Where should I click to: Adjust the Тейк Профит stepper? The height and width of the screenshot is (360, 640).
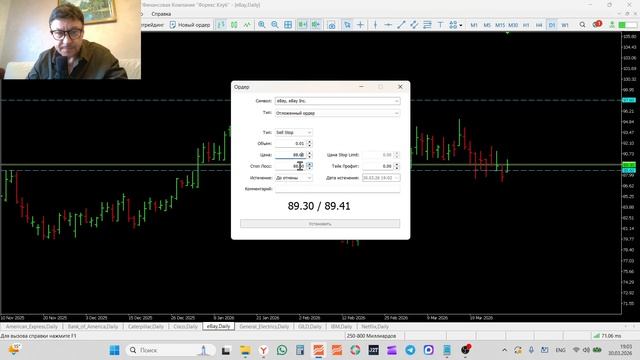[x=397, y=166]
